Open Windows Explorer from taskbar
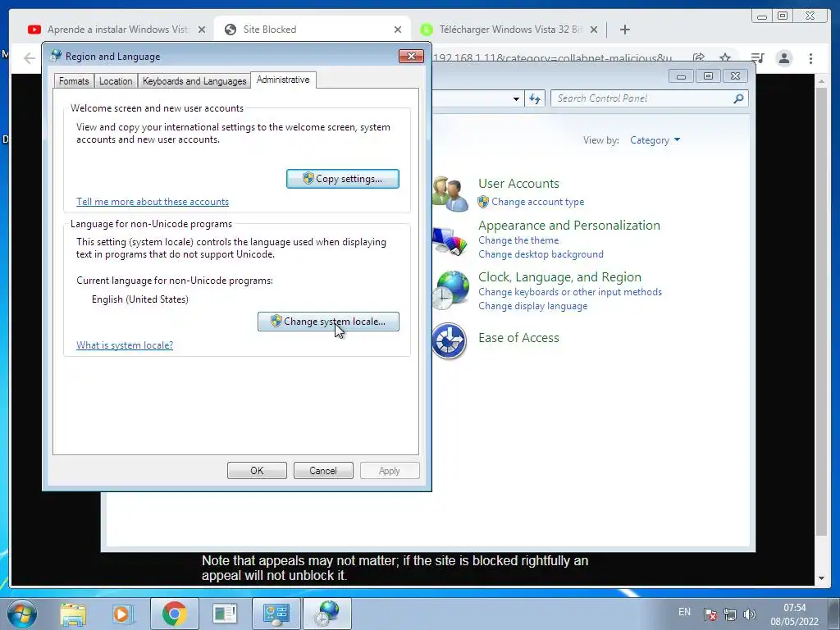This screenshot has height=630, width=840. click(73, 614)
